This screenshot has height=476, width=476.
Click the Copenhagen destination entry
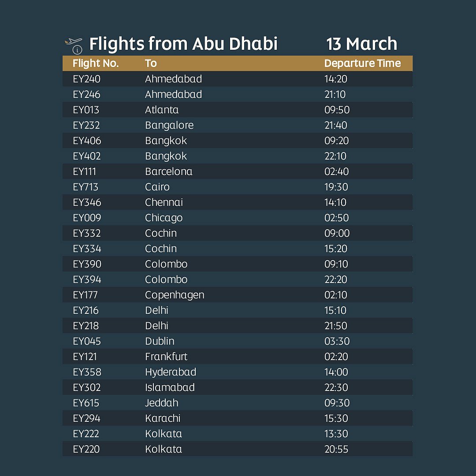point(175,295)
